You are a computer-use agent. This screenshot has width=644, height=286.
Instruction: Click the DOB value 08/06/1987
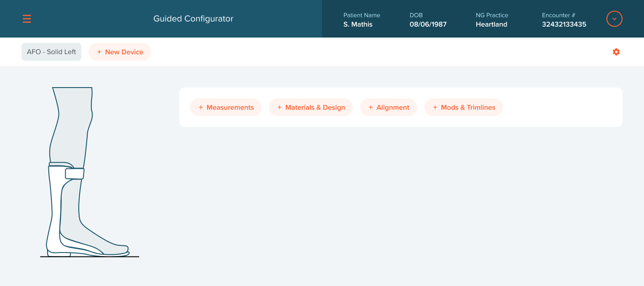coord(428,25)
